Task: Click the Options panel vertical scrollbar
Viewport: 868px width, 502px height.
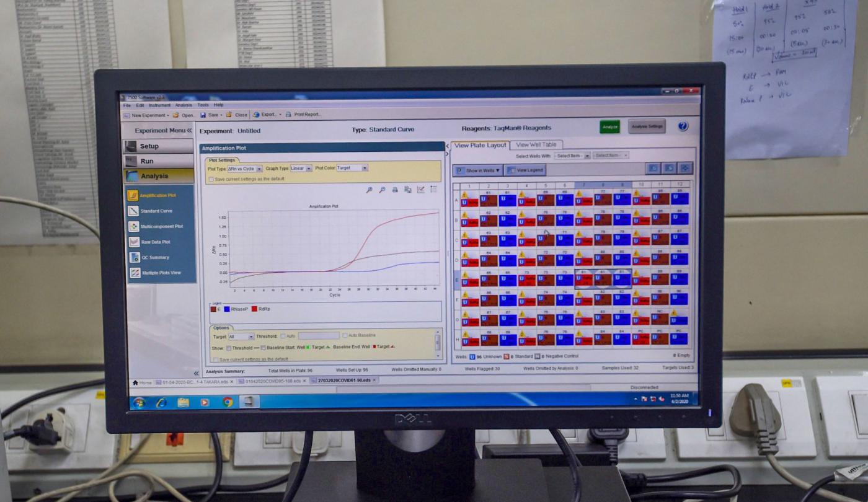Action: point(438,343)
